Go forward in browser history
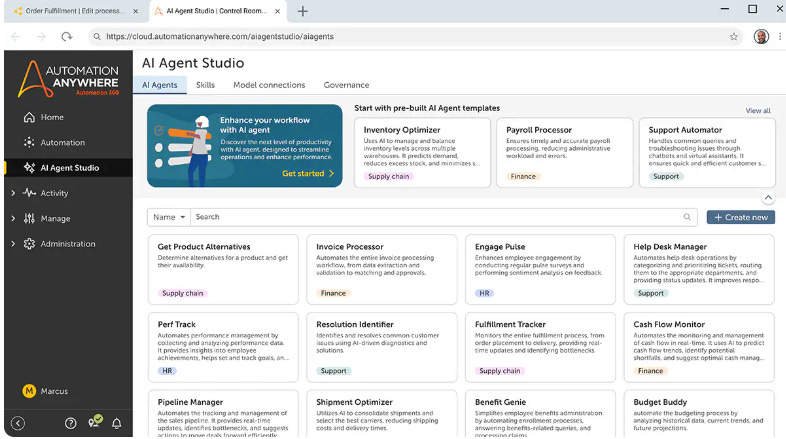The image size is (786, 439). [x=41, y=37]
